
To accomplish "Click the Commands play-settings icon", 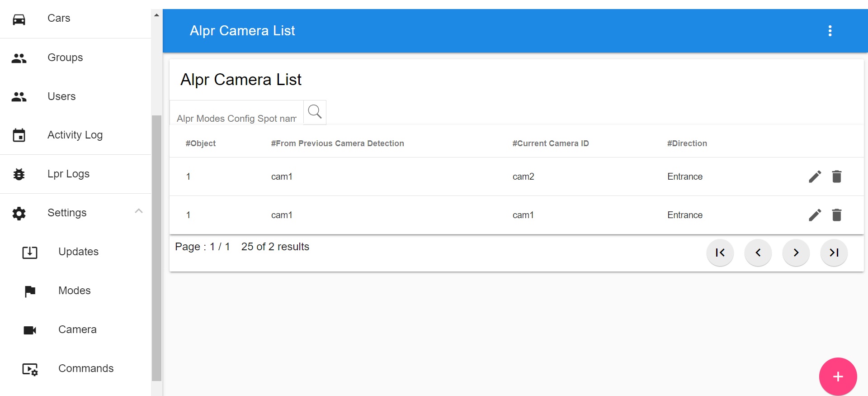I will coord(30,369).
